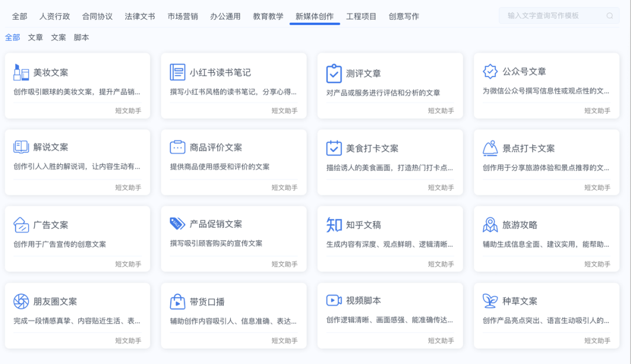Select the 脚本 filter
The width and height of the screenshot is (631, 364).
(x=81, y=36)
